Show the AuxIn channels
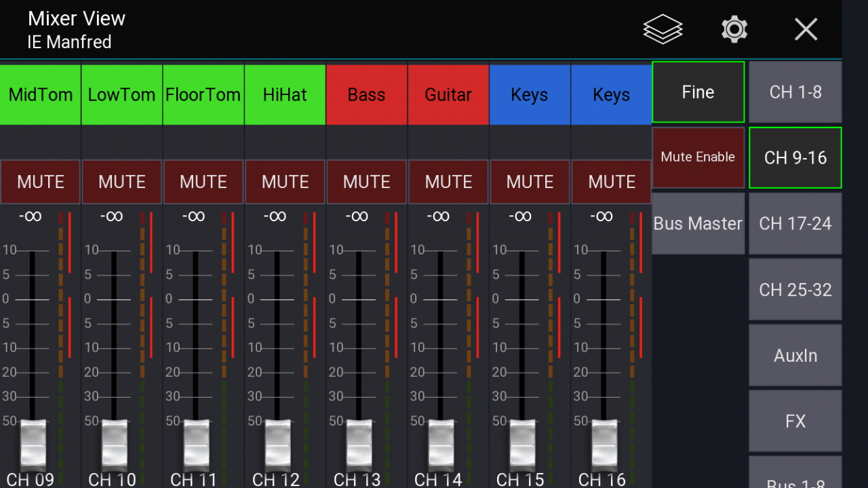Screen dimensions: 868x488 [x=795, y=355]
